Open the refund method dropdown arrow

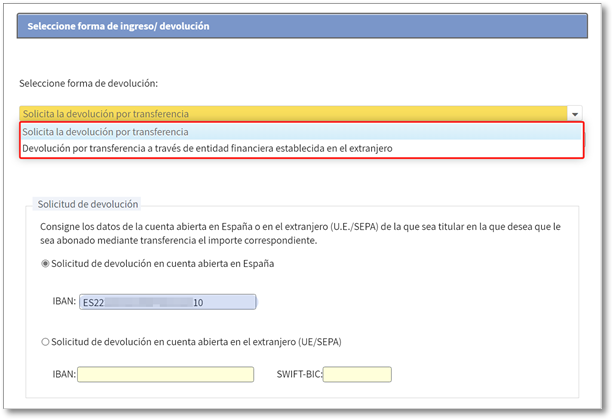click(575, 114)
